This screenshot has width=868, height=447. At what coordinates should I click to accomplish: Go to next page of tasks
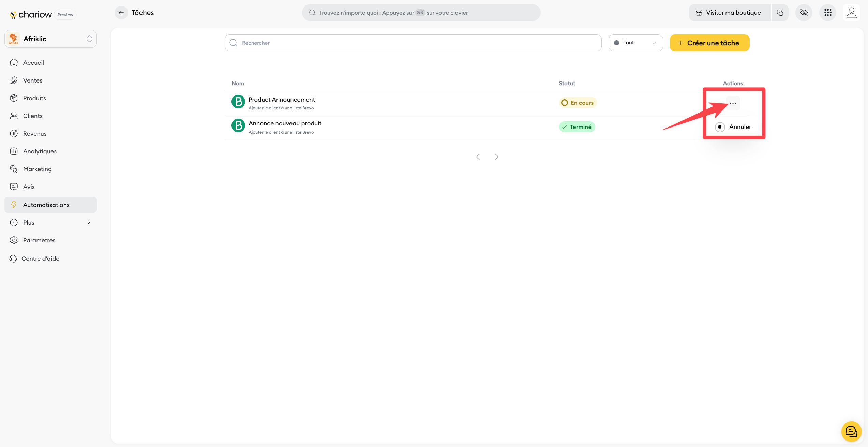click(496, 157)
